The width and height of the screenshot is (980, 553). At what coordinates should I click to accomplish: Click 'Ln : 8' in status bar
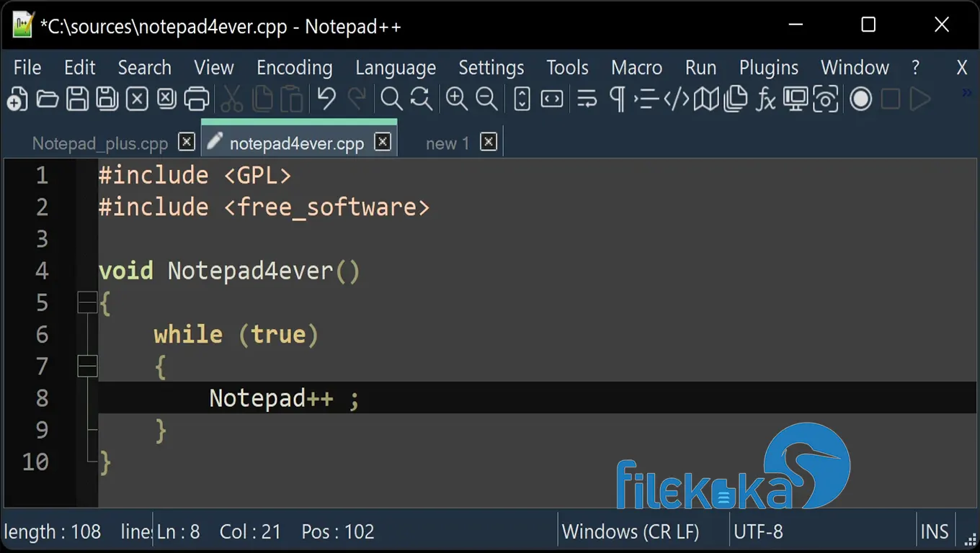tap(178, 532)
